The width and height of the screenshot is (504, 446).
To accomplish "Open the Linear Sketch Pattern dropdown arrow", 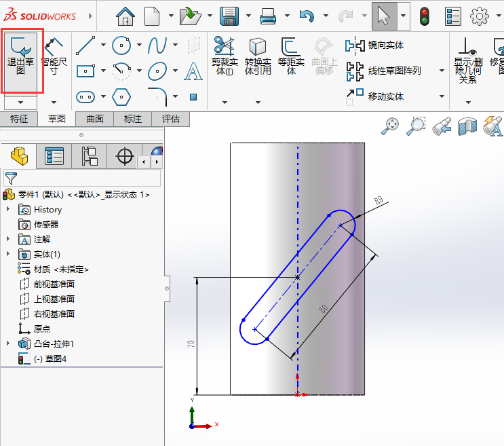I will [442, 71].
